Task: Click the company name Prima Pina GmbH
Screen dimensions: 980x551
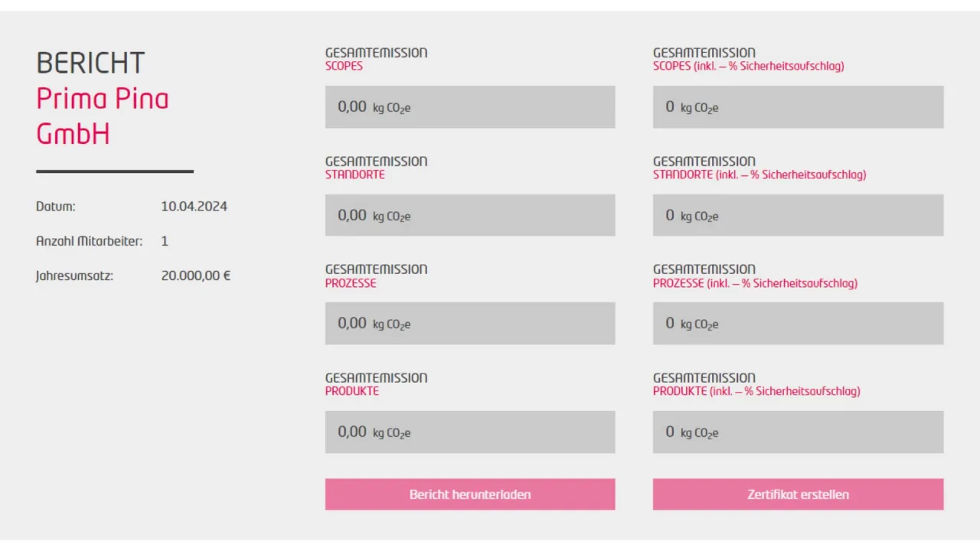Action: coord(103,116)
